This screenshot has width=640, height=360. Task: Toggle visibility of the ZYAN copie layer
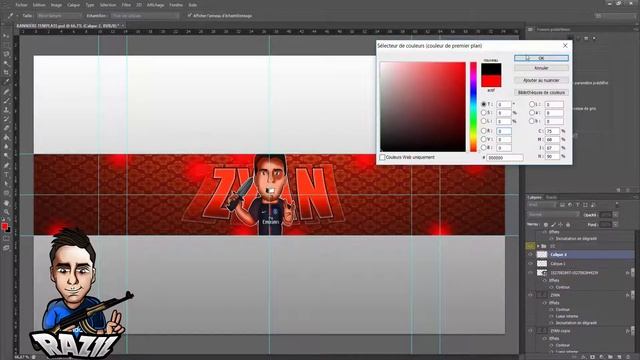(531, 331)
